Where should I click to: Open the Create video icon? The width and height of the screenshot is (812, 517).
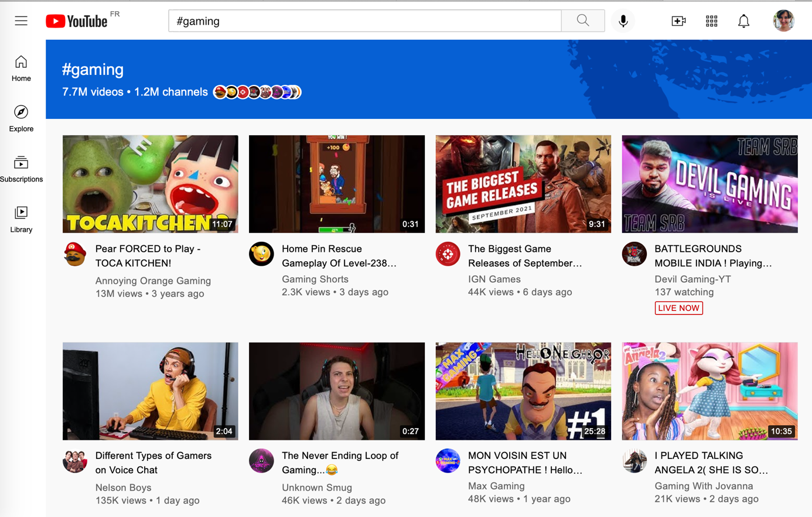coord(678,21)
